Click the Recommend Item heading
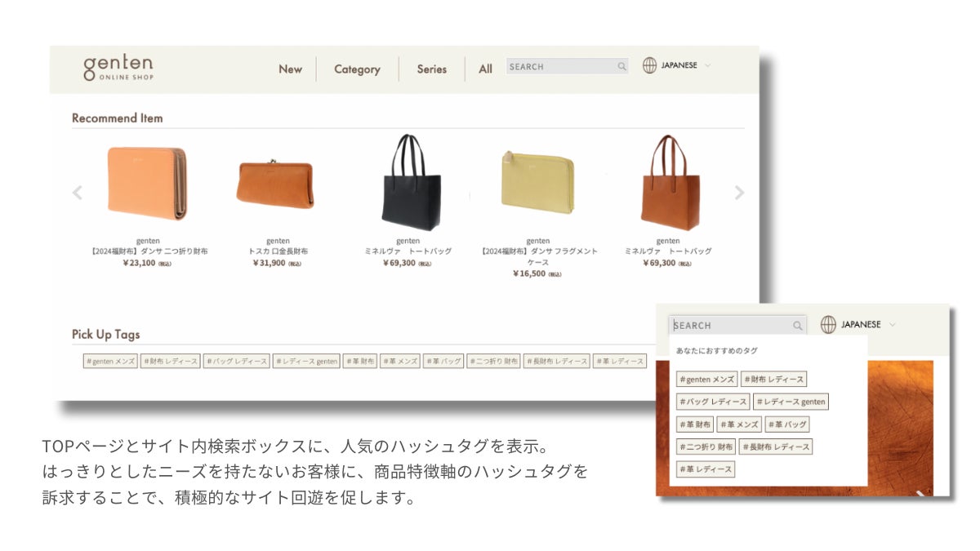Viewport: 980px width, 551px height. click(x=117, y=118)
